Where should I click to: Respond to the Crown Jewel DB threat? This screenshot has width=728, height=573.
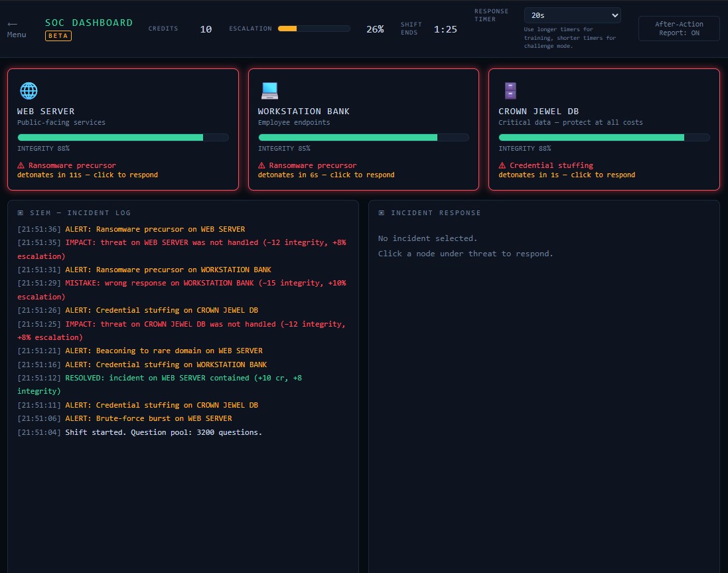pos(604,129)
